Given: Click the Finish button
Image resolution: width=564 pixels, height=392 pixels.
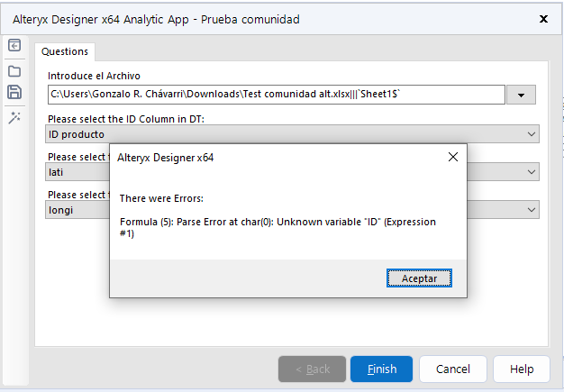Looking at the screenshot, I should pyautogui.click(x=381, y=369).
